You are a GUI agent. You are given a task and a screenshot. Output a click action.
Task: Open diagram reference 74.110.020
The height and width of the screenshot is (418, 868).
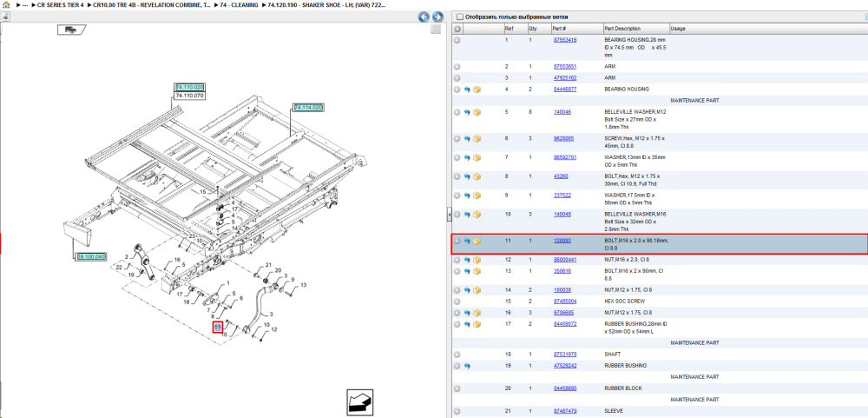(x=189, y=88)
